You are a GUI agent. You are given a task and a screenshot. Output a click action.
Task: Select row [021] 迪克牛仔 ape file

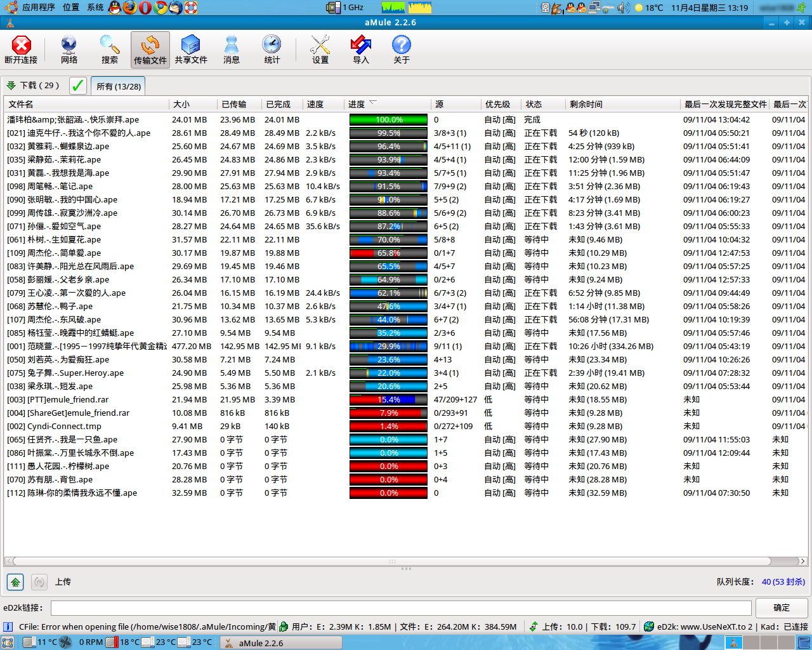tap(406, 133)
